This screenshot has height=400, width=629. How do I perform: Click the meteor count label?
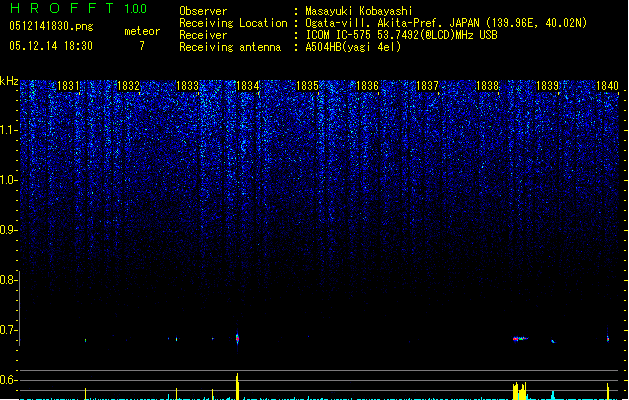click(x=142, y=31)
